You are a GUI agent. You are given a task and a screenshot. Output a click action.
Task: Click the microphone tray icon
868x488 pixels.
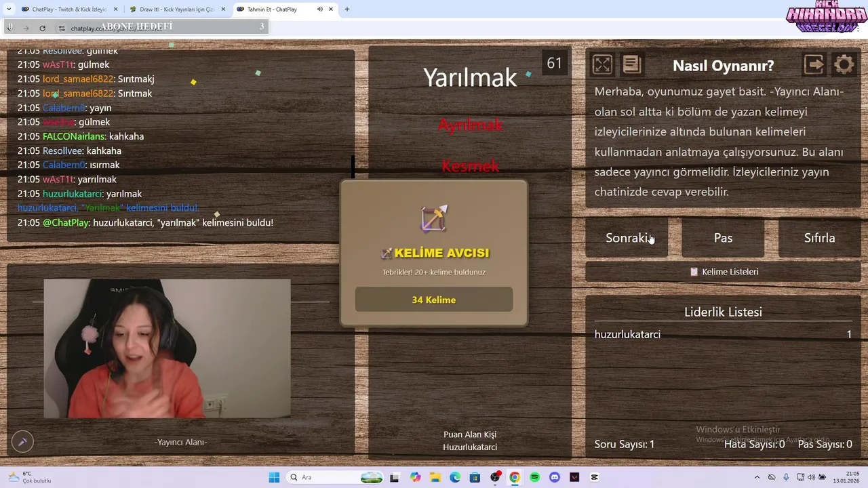pos(786,477)
